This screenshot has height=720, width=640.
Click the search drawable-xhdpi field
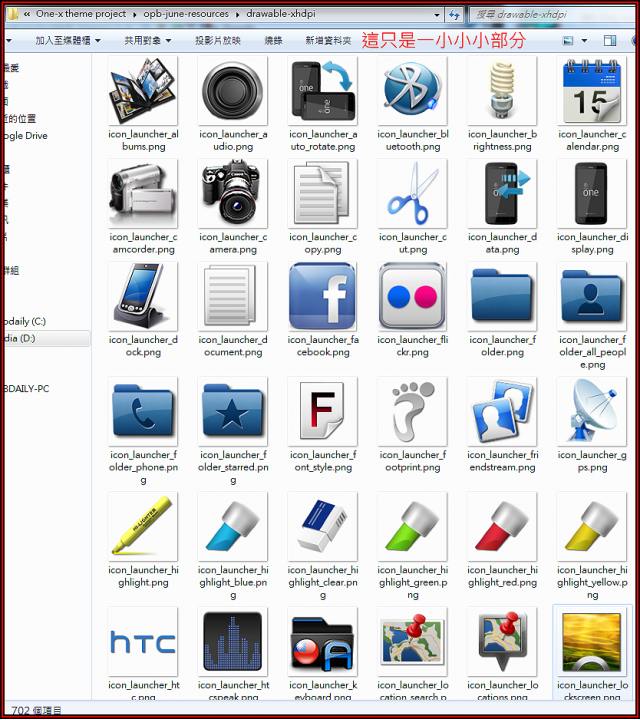(550, 15)
